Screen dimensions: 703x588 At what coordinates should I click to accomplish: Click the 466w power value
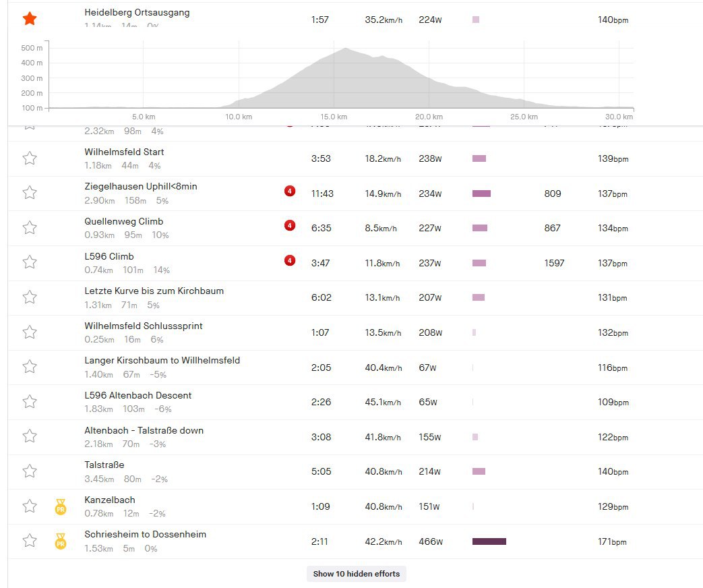coord(431,541)
